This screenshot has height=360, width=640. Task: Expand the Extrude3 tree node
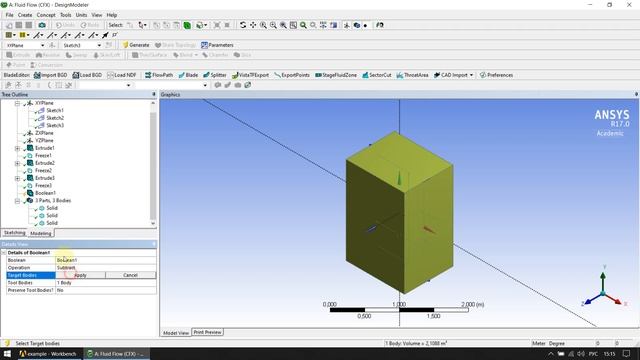pos(17,178)
